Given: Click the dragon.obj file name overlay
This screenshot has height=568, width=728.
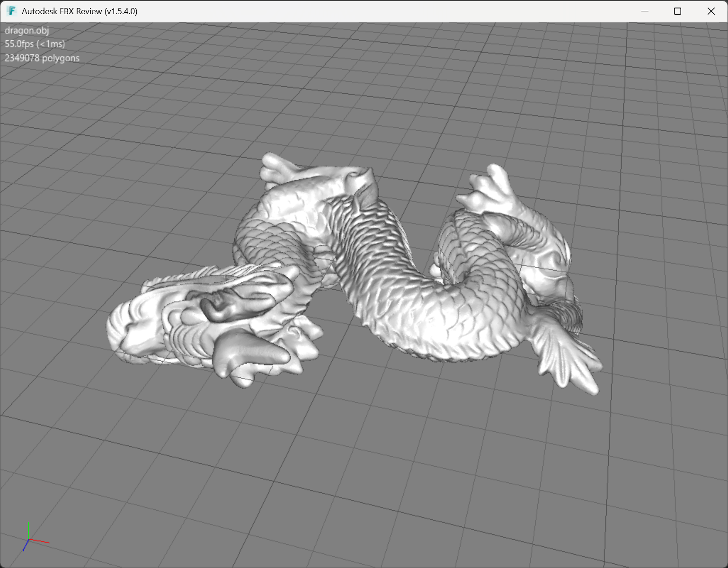Looking at the screenshot, I should click(27, 30).
